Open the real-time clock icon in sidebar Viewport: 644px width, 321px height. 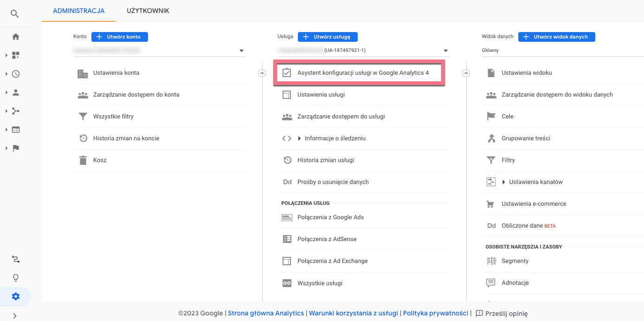(x=16, y=74)
